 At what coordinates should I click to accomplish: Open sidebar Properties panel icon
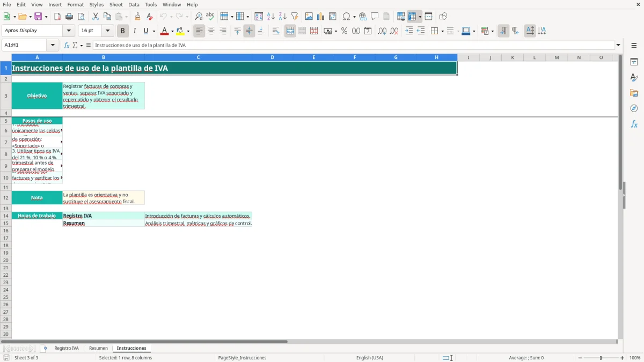(x=634, y=62)
